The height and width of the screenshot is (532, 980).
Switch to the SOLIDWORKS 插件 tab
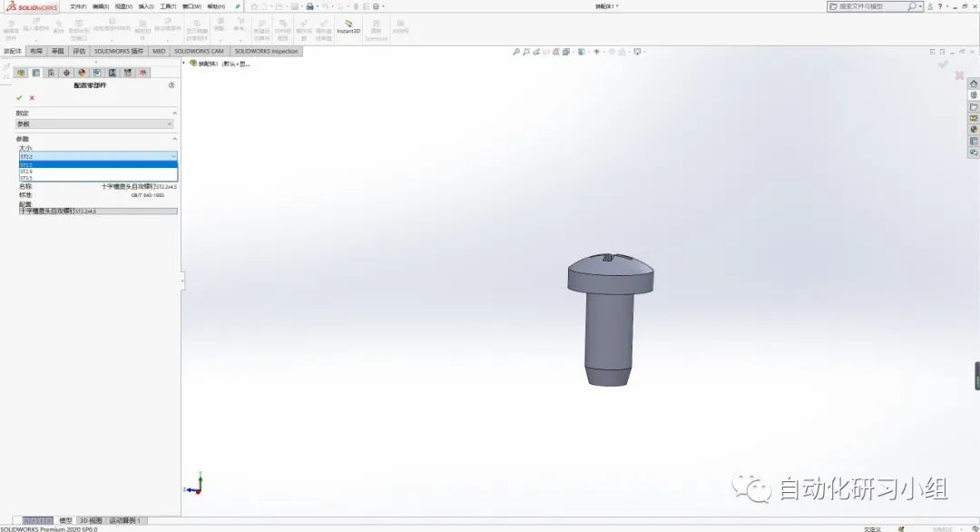[119, 51]
